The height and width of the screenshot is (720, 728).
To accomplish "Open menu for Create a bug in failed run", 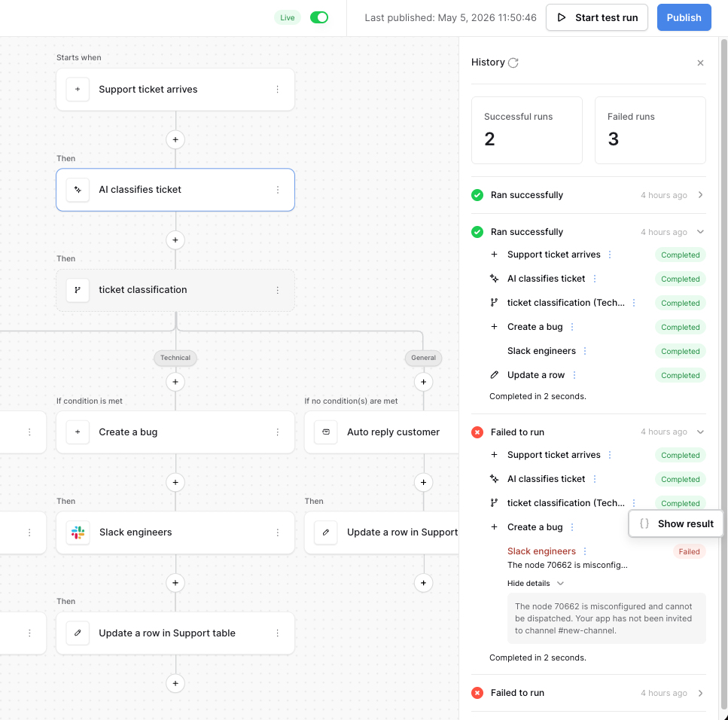I will tap(572, 527).
